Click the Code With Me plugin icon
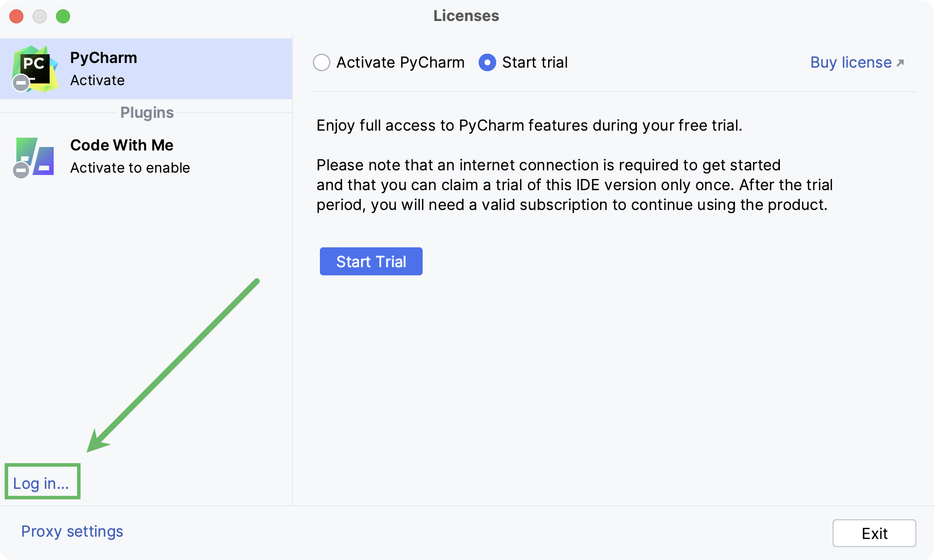The width and height of the screenshot is (934, 560). click(33, 156)
